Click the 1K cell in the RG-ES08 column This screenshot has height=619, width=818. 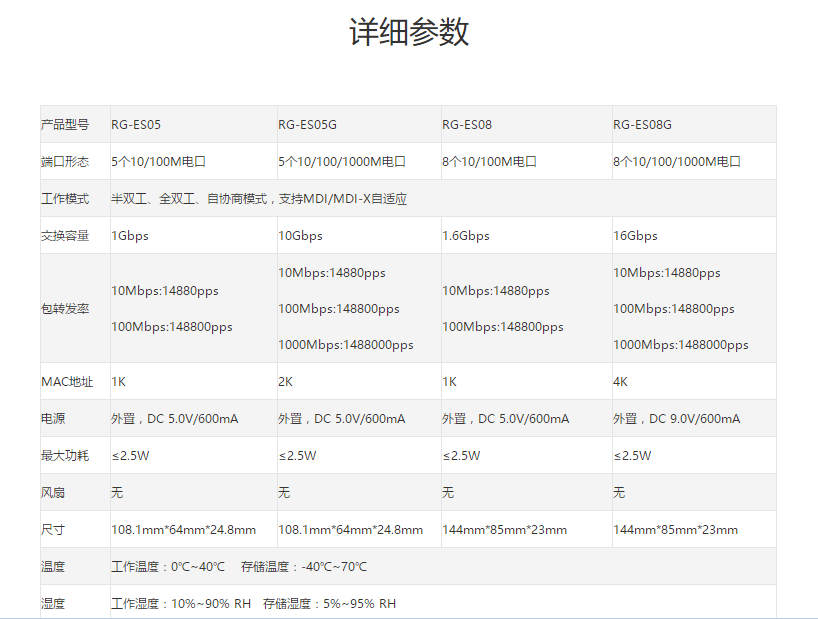pos(450,382)
